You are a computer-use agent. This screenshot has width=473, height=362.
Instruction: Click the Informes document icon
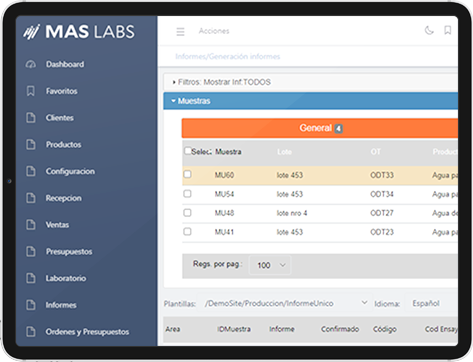[31, 305]
